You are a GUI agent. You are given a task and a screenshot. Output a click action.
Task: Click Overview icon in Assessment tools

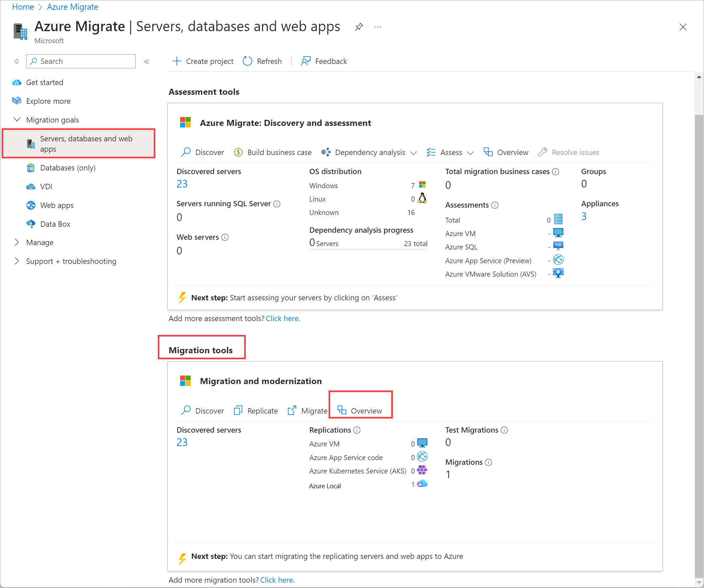(x=488, y=151)
